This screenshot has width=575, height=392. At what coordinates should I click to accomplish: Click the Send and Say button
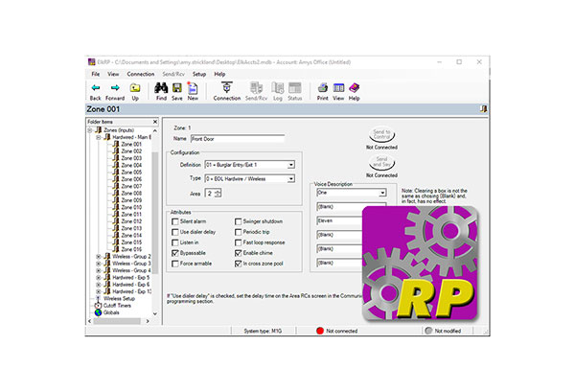tap(381, 162)
